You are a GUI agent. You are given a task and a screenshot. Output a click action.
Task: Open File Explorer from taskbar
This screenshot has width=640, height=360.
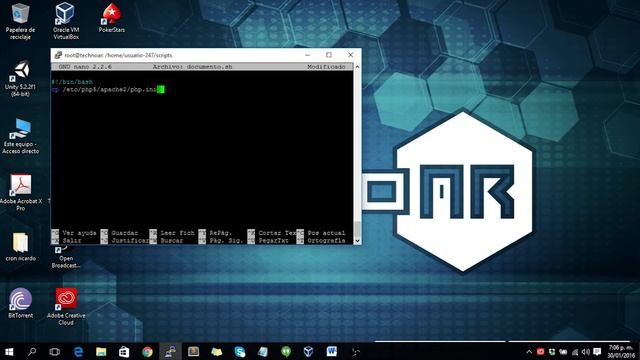[x=101, y=351]
